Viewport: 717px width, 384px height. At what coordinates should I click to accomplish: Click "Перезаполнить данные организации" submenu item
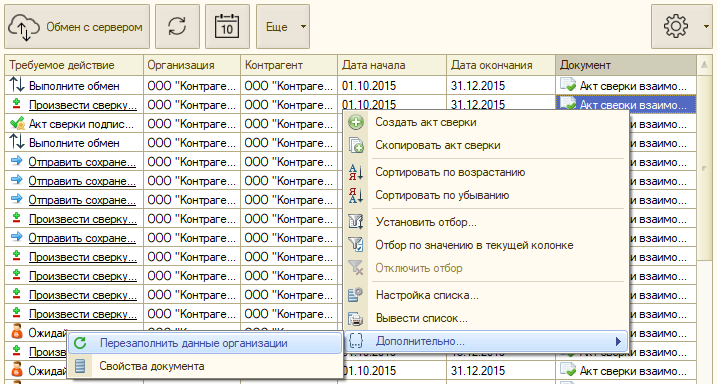(205, 343)
